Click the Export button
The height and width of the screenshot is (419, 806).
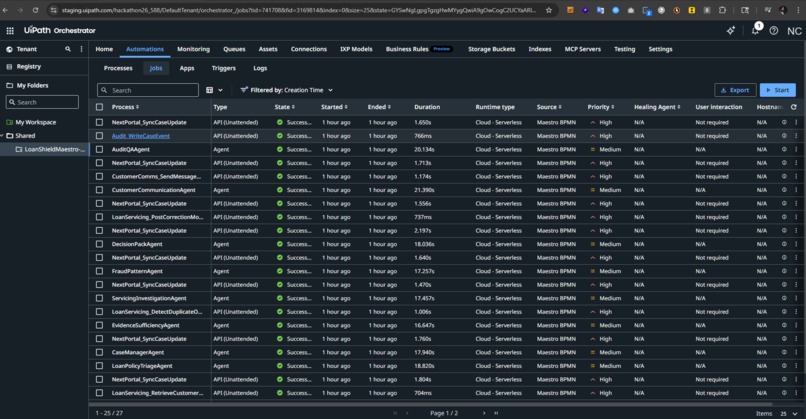click(x=735, y=90)
